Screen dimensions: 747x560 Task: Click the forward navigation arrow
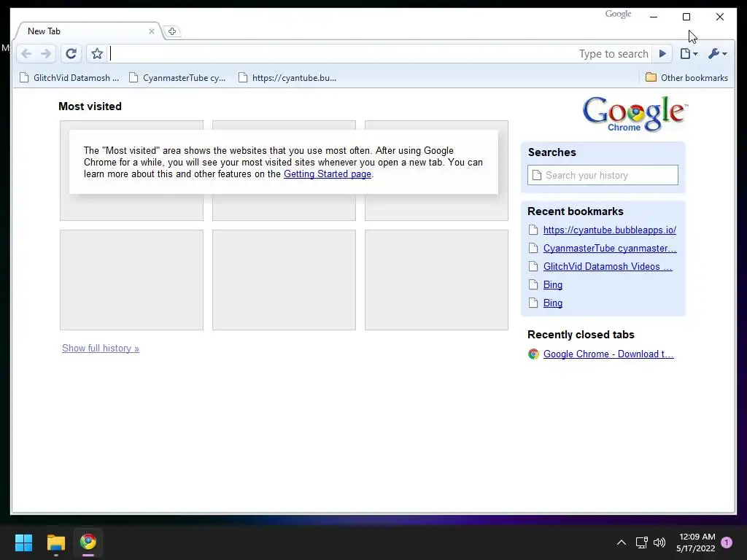click(x=46, y=54)
